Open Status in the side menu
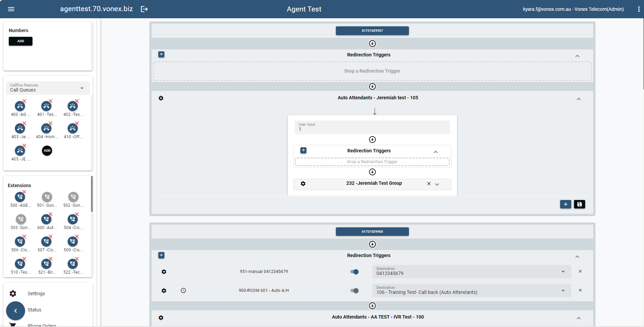This screenshot has width=644, height=327. pyautogui.click(x=34, y=310)
